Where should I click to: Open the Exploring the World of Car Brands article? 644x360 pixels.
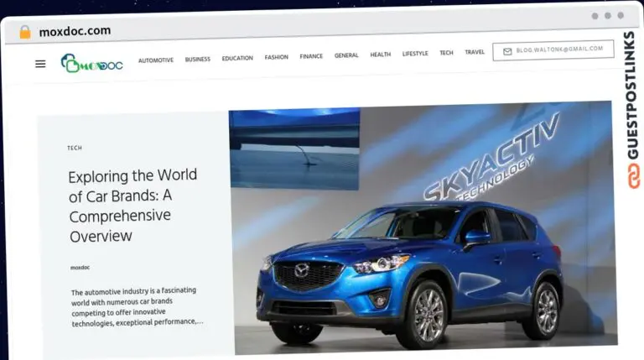click(132, 206)
